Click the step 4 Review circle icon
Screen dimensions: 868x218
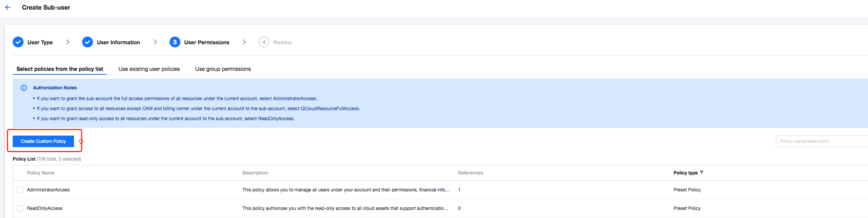(x=264, y=42)
